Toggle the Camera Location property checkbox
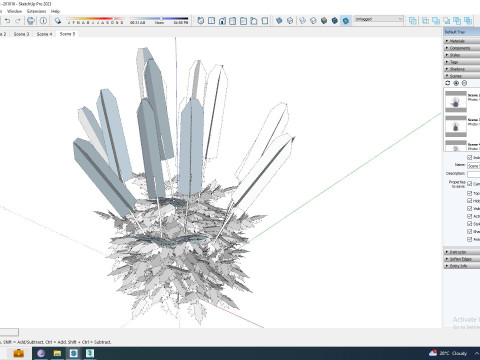This screenshot has width=480, height=360. (x=470, y=184)
